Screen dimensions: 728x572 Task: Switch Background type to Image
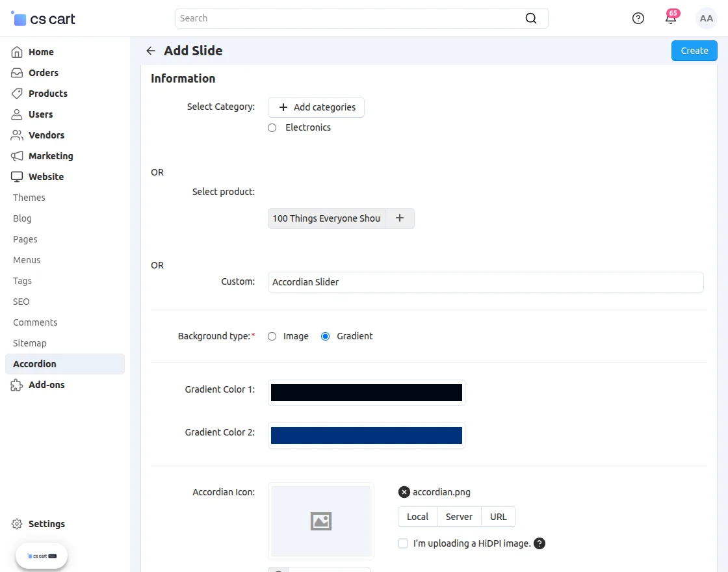272,336
